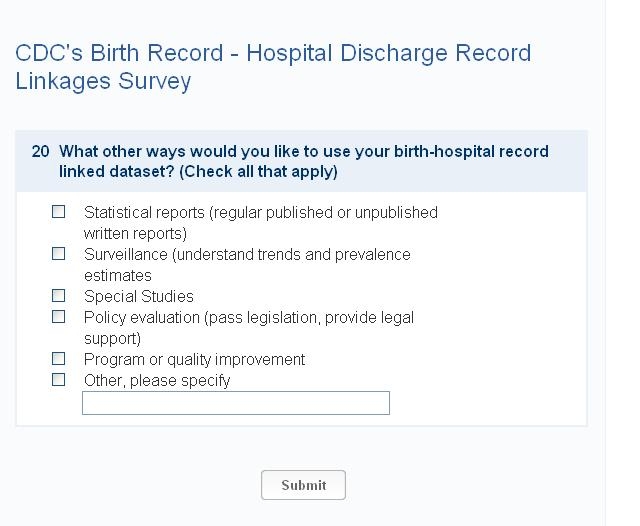This screenshot has width=640, height=526.
Task: Toggle the Program or quality improvement checkbox
Action: click(x=59, y=359)
